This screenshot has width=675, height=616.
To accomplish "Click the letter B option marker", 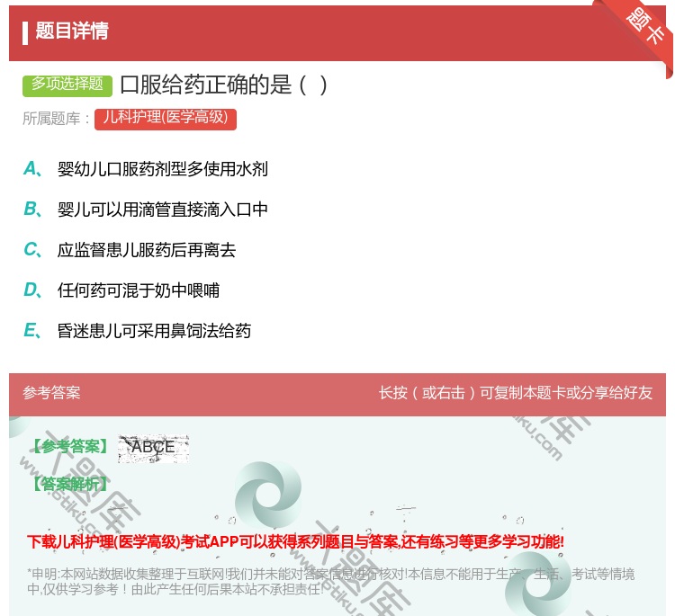I will click(x=33, y=209).
